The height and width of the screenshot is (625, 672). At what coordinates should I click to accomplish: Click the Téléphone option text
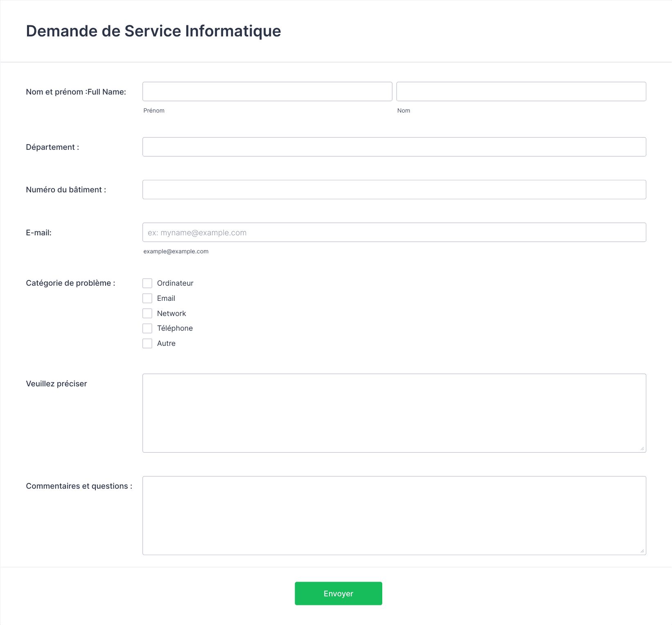pyautogui.click(x=175, y=328)
